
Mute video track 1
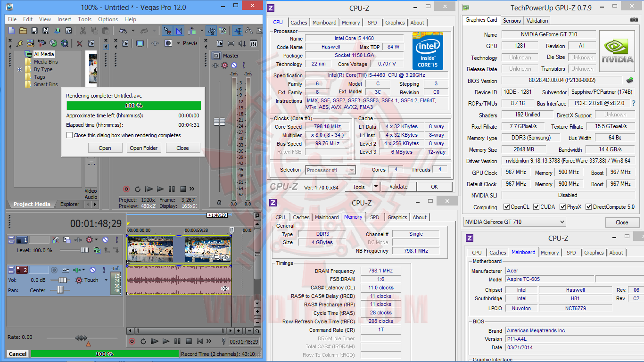pyautogui.click(x=105, y=240)
